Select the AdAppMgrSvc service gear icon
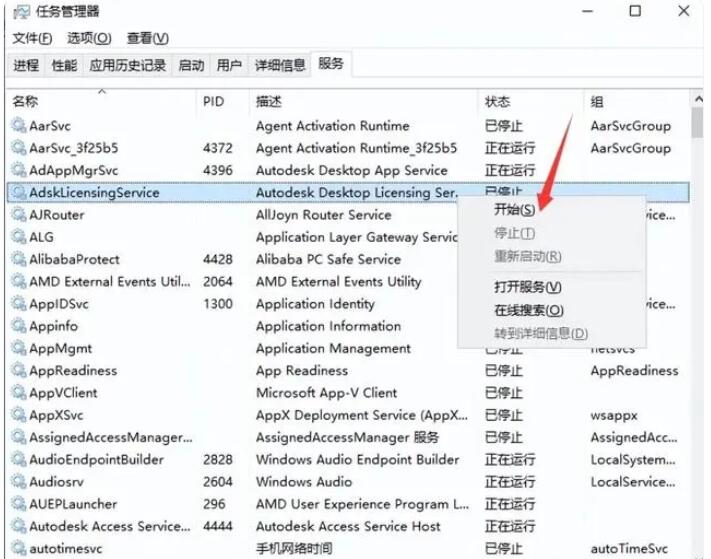Viewport: 711px width, 559px height. 19,170
